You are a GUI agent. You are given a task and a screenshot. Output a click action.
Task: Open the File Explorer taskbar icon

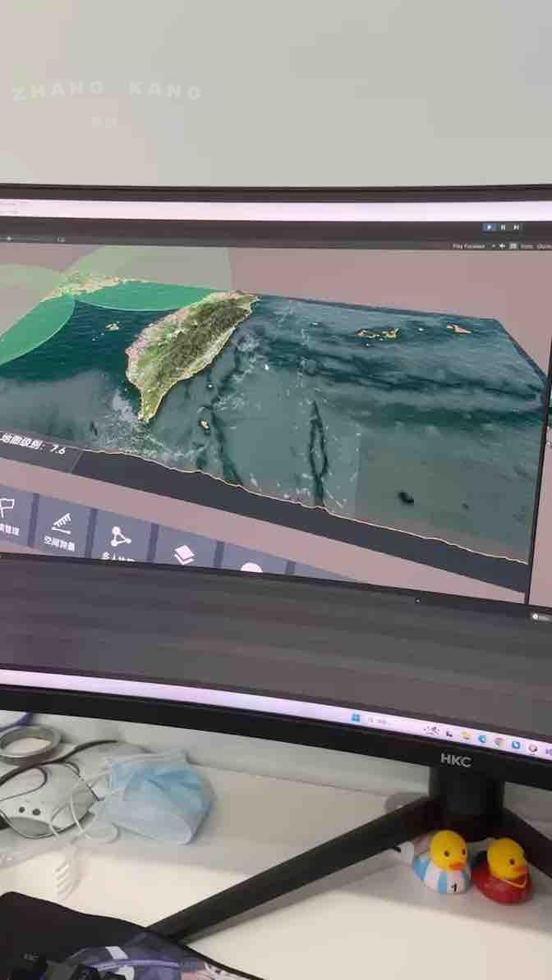point(466,735)
